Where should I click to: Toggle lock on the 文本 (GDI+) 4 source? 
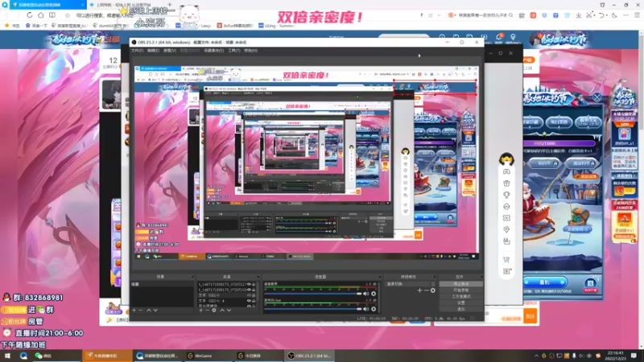click(x=254, y=300)
